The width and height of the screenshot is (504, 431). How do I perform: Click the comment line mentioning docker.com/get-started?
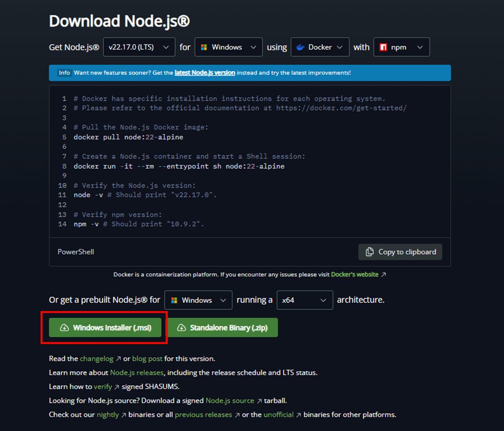240,108
